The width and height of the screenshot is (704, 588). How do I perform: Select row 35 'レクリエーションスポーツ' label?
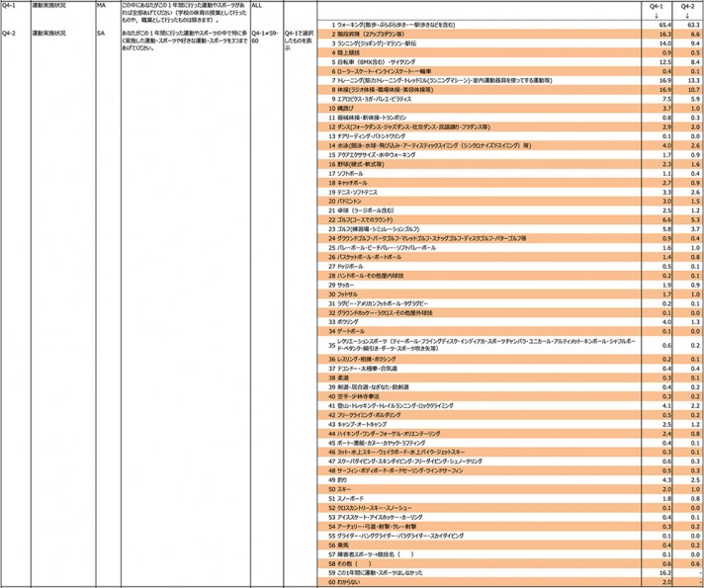click(486, 345)
